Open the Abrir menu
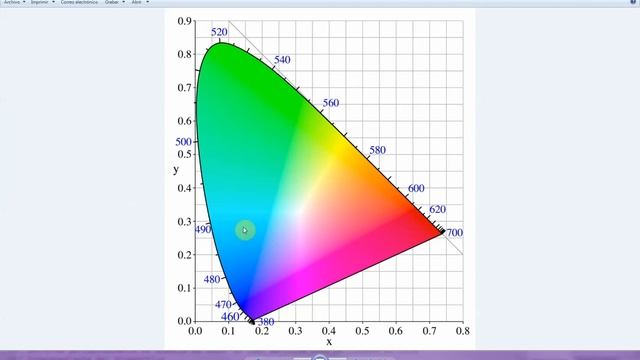Viewport: 640px width, 360px height. pyautogui.click(x=140, y=2)
